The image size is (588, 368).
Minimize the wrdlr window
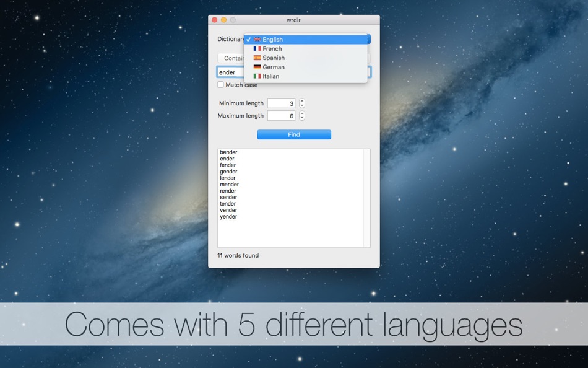223,20
